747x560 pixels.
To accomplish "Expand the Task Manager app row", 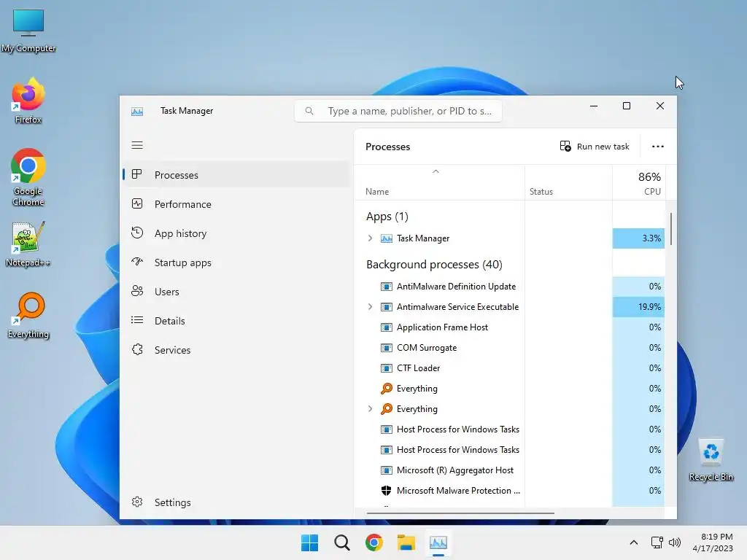I will coord(370,238).
